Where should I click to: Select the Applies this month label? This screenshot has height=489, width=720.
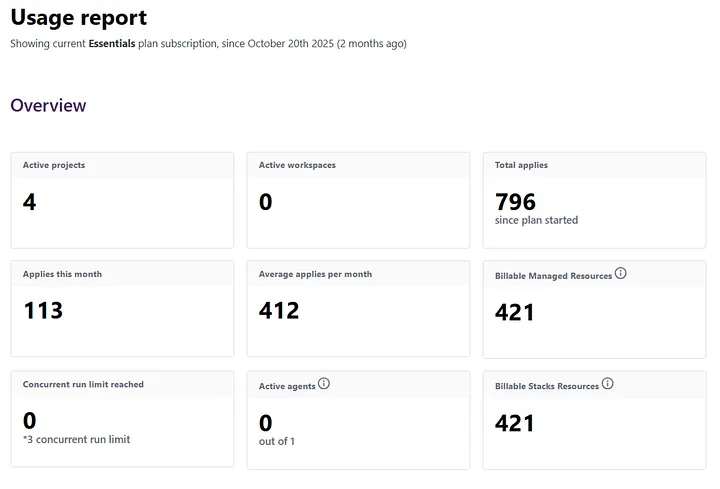tap(62, 274)
